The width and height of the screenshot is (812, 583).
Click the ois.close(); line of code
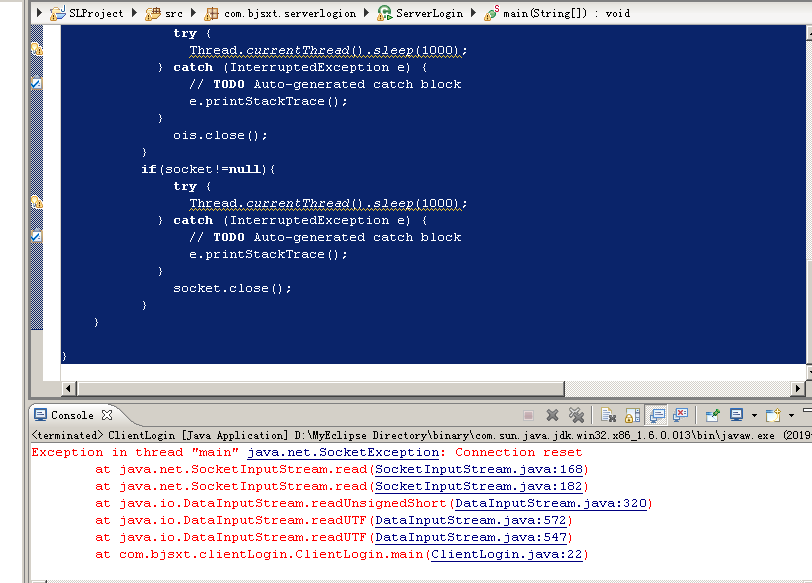coord(220,135)
